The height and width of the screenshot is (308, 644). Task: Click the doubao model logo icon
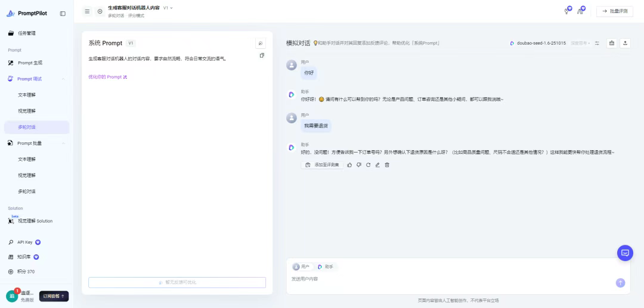pos(512,43)
